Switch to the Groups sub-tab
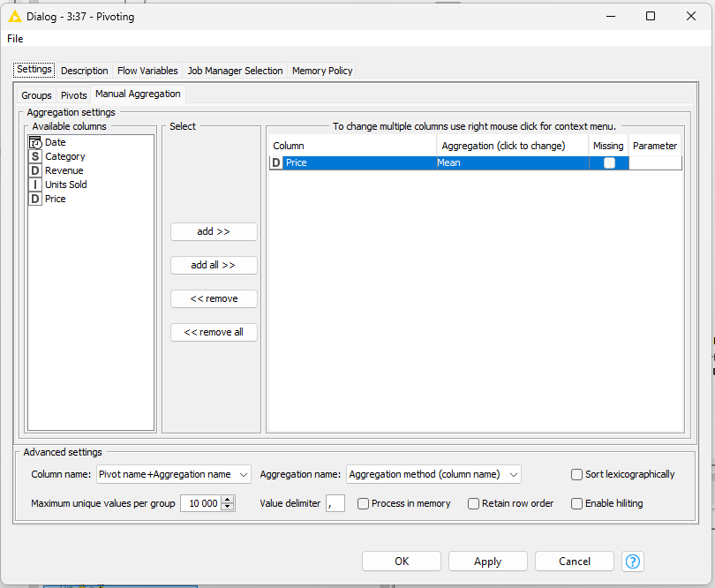The image size is (715, 588). pyautogui.click(x=36, y=95)
